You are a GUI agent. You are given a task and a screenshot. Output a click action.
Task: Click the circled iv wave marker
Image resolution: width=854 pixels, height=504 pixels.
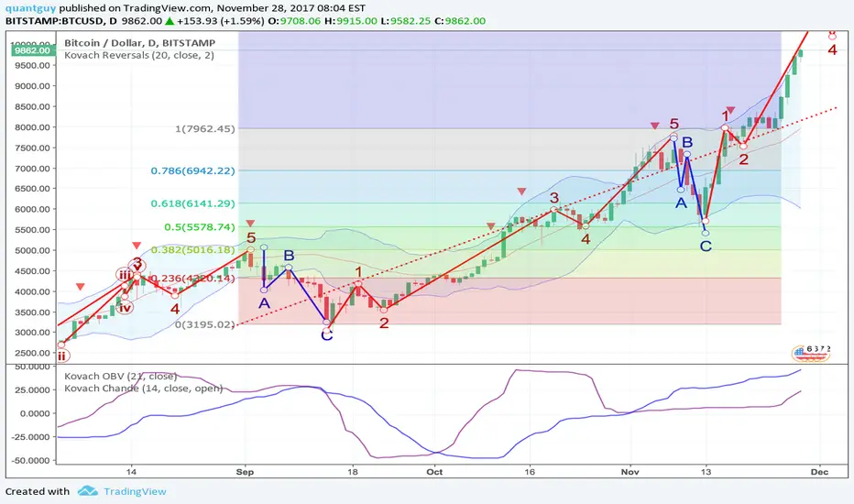pos(126,308)
